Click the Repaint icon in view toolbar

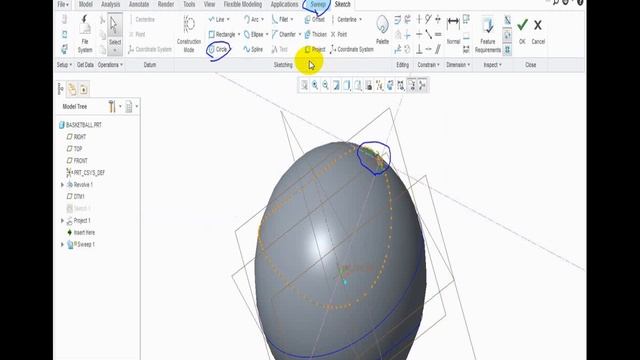click(x=336, y=85)
